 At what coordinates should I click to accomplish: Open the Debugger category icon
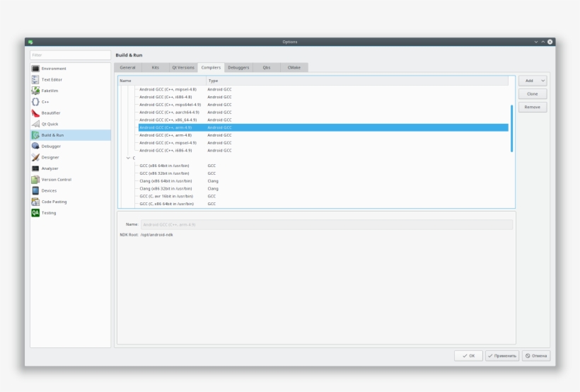pyautogui.click(x=35, y=146)
